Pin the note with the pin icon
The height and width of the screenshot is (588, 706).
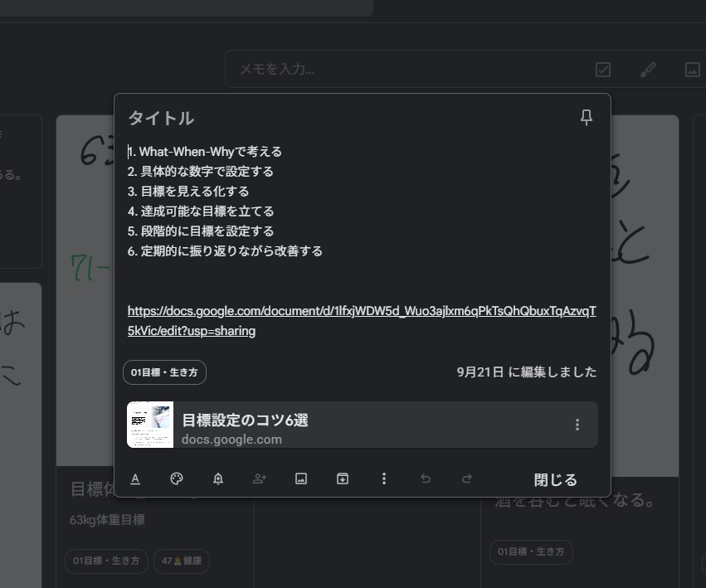click(x=587, y=118)
